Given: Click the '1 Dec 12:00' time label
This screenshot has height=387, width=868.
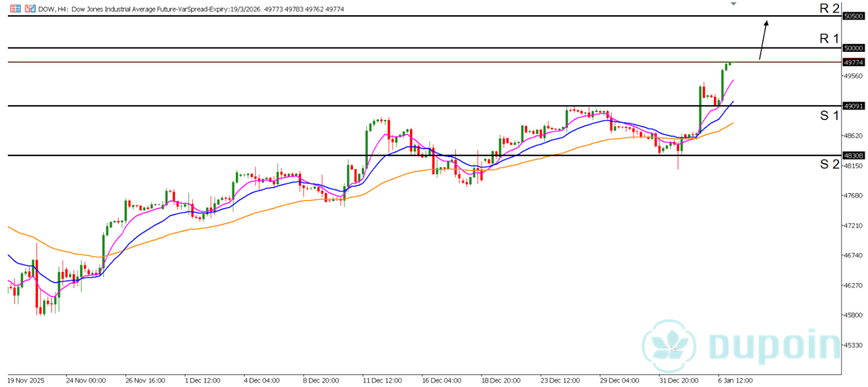Looking at the screenshot, I should [x=204, y=381].
